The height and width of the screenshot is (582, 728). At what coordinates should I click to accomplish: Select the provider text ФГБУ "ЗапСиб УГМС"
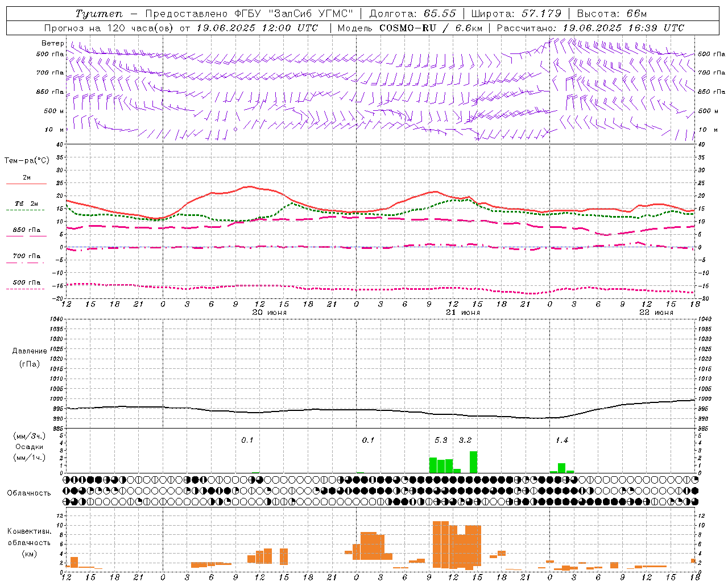[294, 14]
